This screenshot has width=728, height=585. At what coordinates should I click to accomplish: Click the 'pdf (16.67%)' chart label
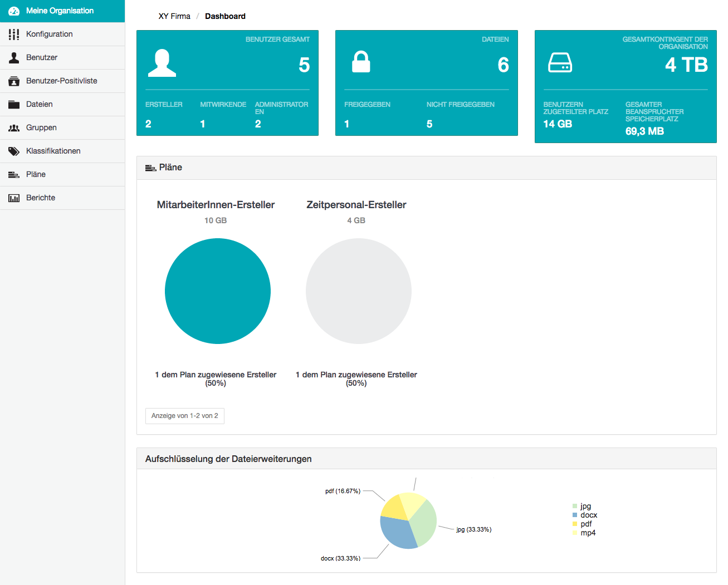[343, 491]
